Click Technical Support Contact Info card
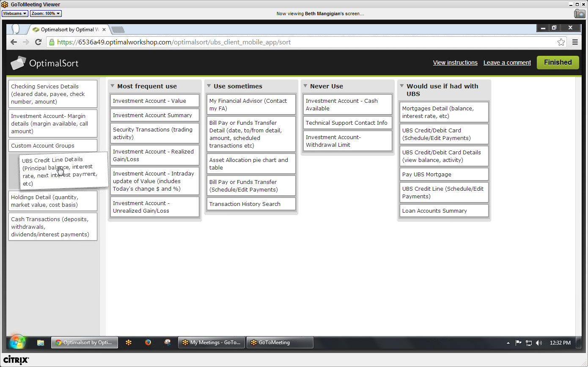 pyautogui.click(x=348, y=123)
